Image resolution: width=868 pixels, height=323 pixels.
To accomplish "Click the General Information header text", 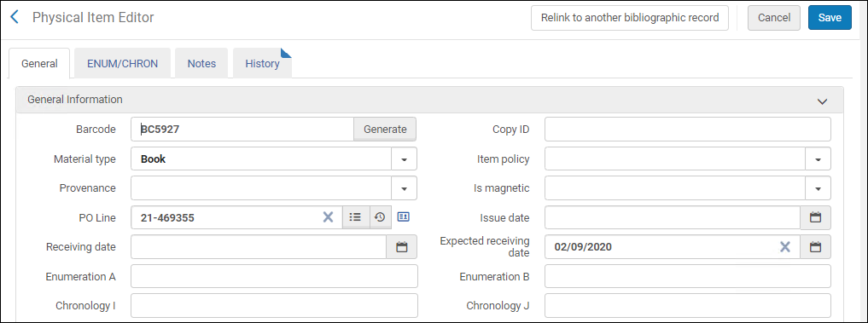I will (x=75, y=100).
